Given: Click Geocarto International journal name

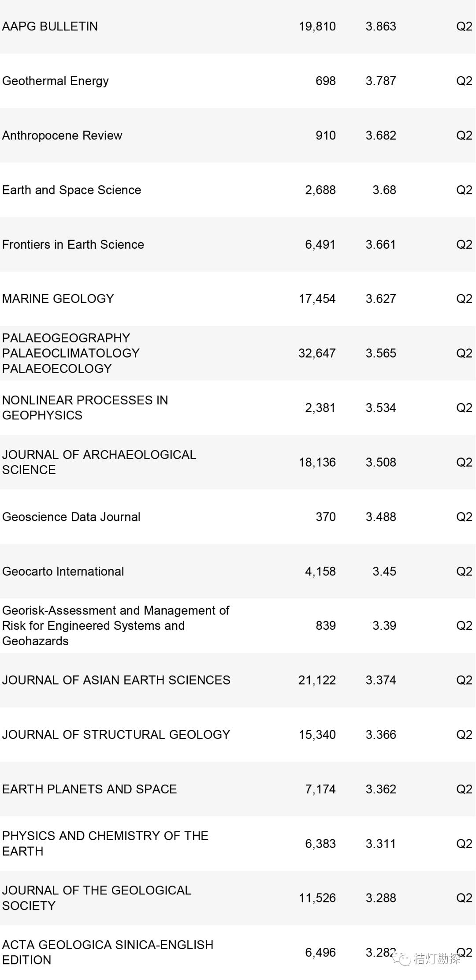Looking at the screenshot, I should click(63, 571).
